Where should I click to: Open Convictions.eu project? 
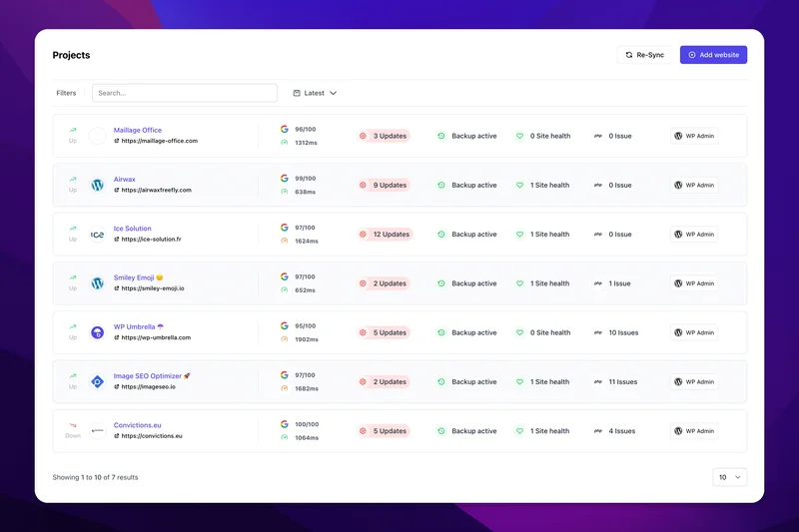point(137,425)
